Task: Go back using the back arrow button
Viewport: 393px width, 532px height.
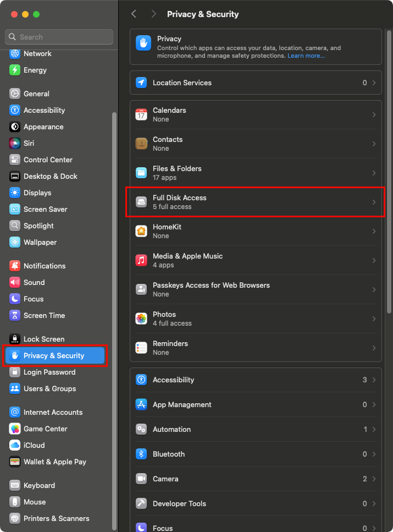Action: click(x=134, y=14)
